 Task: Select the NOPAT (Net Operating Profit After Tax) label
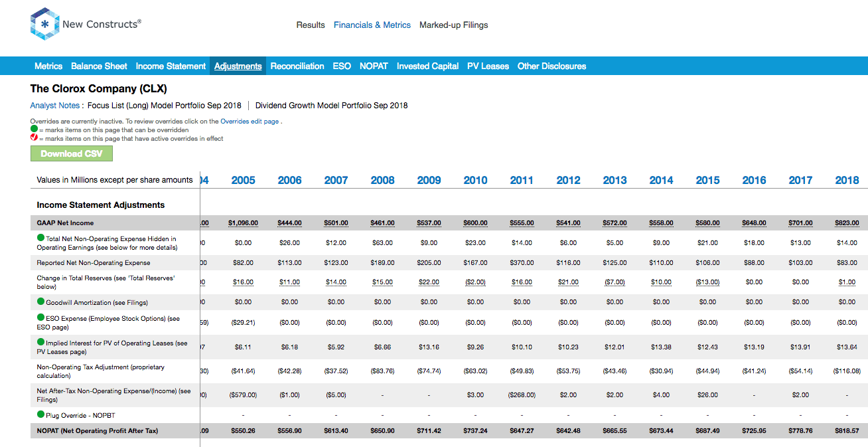click(98, 431)
